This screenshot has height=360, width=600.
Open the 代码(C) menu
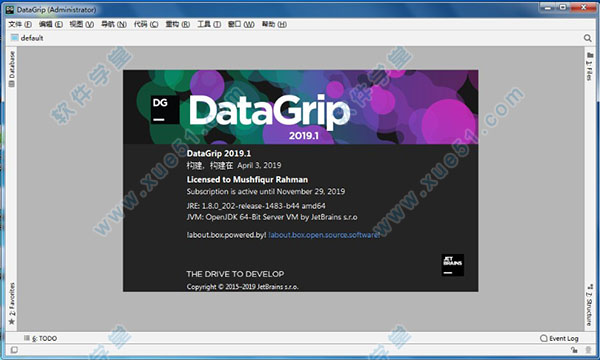(x=146, y=24)
